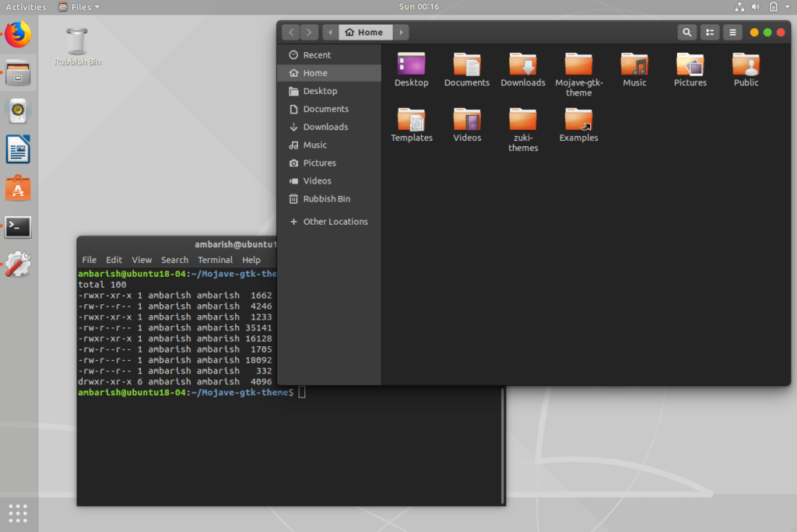Navigate back using the previous arrow
The width and height of the screenshot is (797, 532).
point(290,32)
